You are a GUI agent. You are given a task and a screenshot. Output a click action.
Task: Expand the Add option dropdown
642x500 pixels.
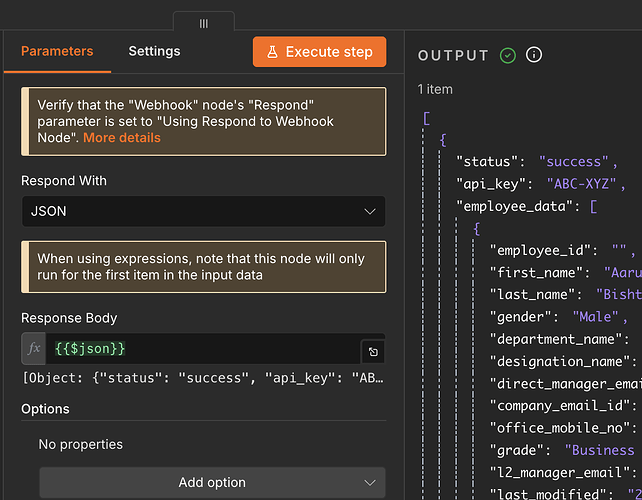click(212, 483)
